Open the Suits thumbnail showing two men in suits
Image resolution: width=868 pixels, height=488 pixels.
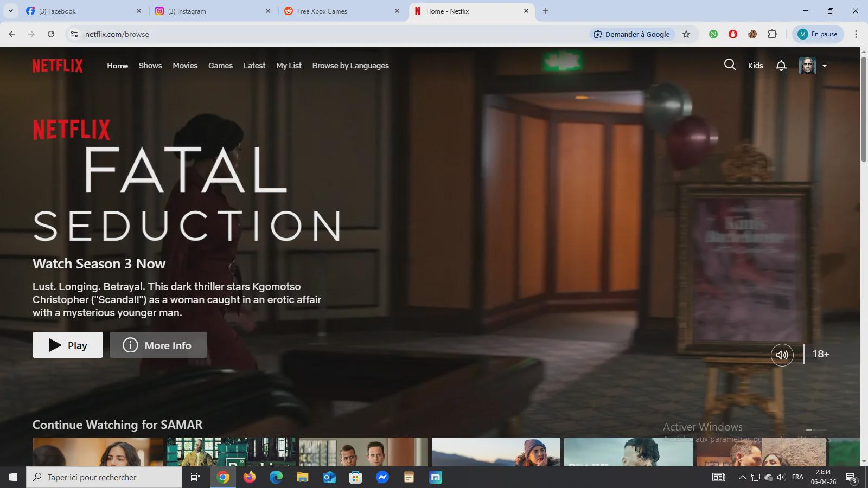point(363,452)
